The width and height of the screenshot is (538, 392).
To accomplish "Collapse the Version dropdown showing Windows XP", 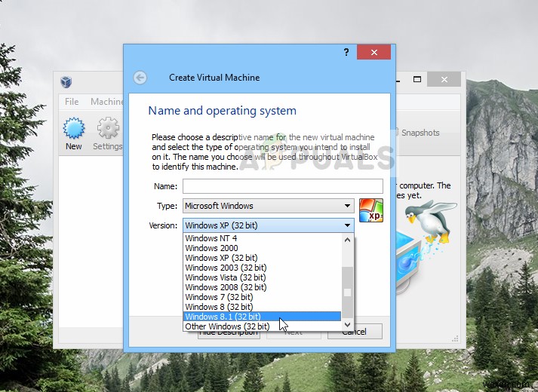I will (x=269, y=225).
